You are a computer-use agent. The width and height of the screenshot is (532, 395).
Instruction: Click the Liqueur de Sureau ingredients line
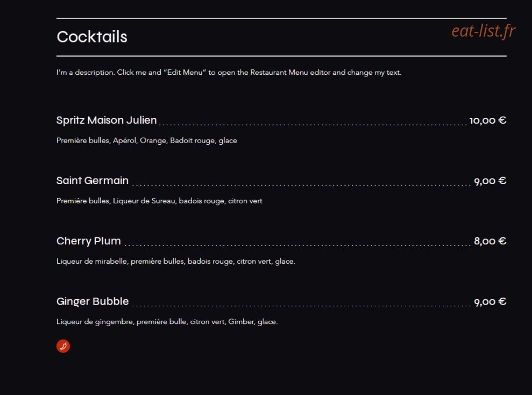[x=159, y=201]
